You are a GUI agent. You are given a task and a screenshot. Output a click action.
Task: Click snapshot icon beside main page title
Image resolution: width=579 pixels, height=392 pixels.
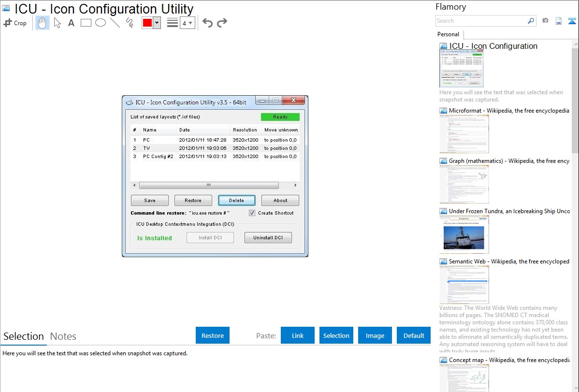(6, 9)
